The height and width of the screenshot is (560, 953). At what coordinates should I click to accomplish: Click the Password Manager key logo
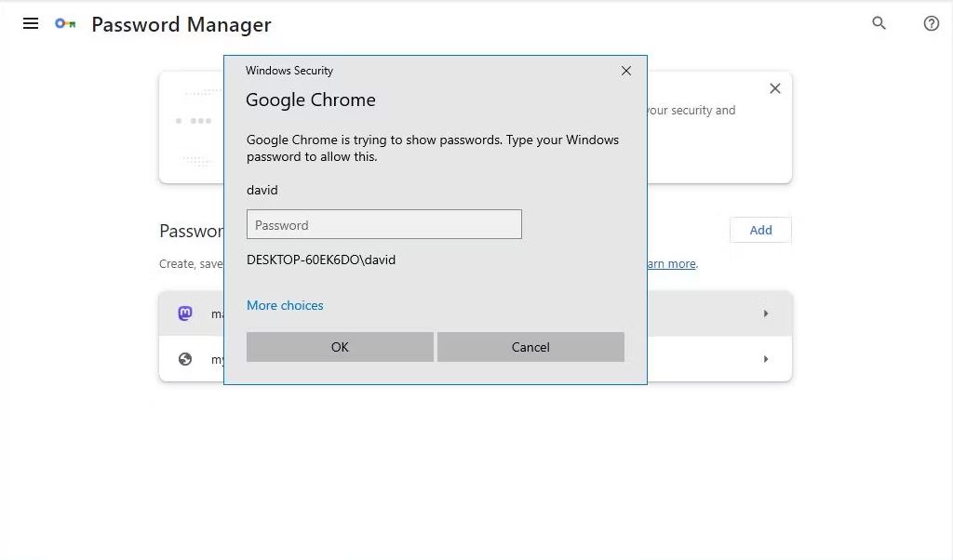(65, 23)
